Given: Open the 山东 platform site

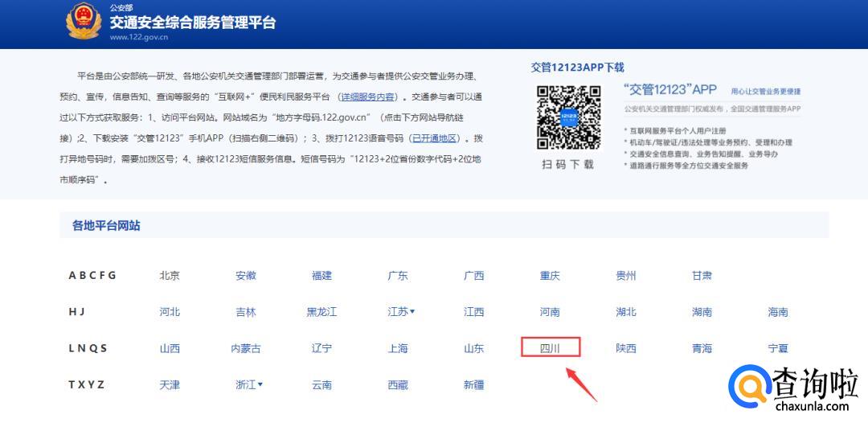Looking at the screenshot, I should point(474,348).
